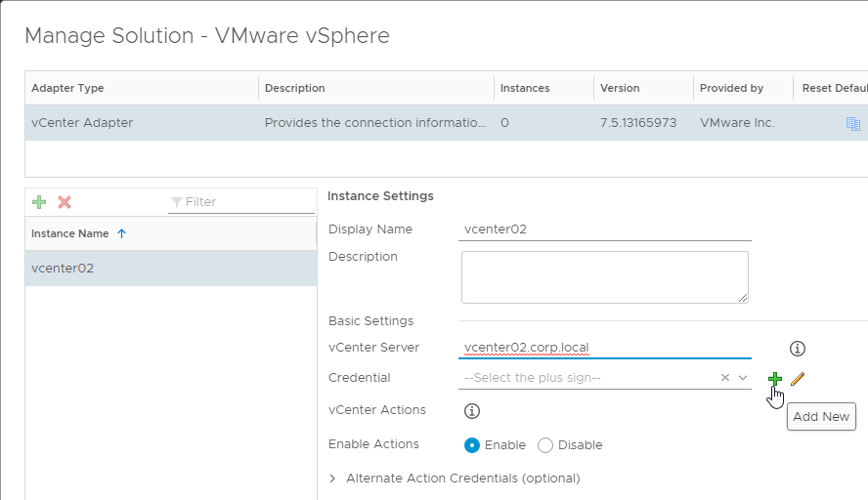Select the vcenter02 instance row
The height and width of the screenshot is (500, 868).
point(170,269)
